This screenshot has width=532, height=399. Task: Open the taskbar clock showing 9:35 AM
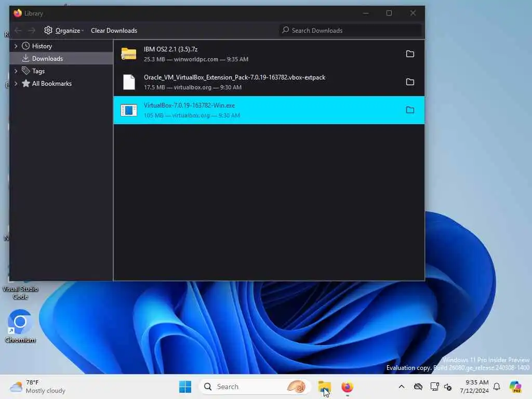coord(474,387)
